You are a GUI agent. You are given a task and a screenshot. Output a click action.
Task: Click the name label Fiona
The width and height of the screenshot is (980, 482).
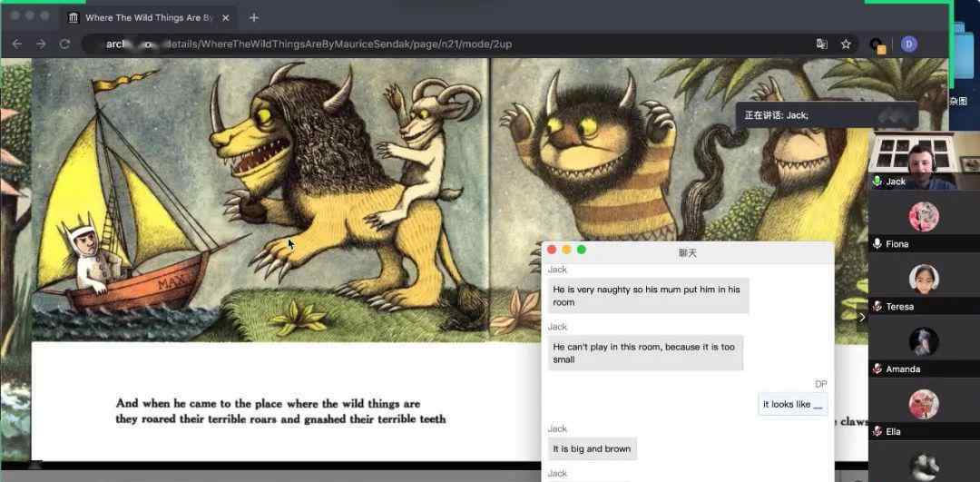click(897, 244)
